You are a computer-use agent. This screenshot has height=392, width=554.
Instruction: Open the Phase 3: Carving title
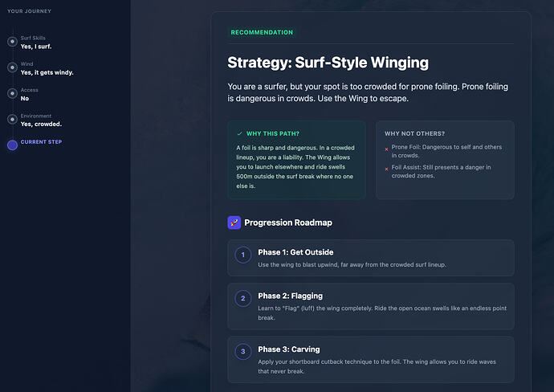(x=288, y=349)
